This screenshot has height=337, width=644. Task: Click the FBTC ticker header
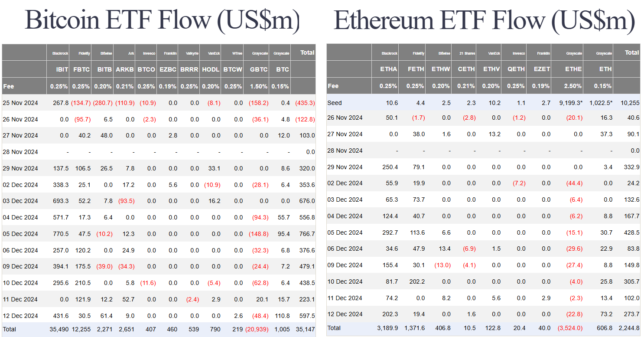pos(81,69)
